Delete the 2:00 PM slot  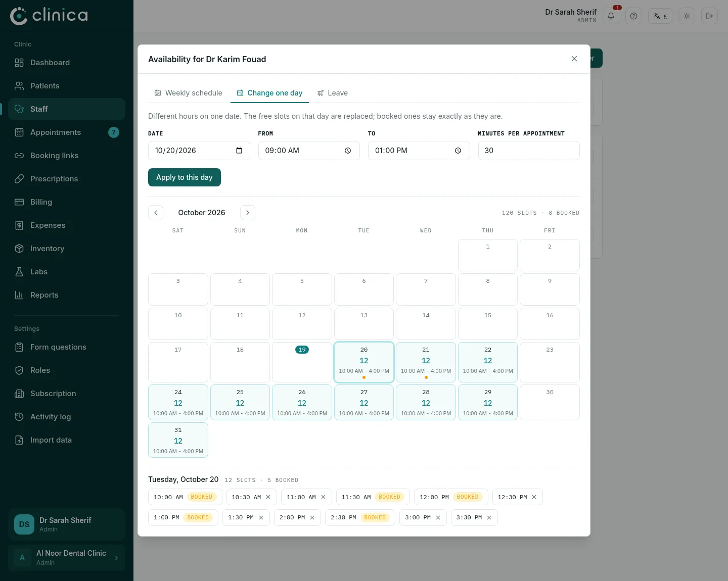(x=312, y=518)
